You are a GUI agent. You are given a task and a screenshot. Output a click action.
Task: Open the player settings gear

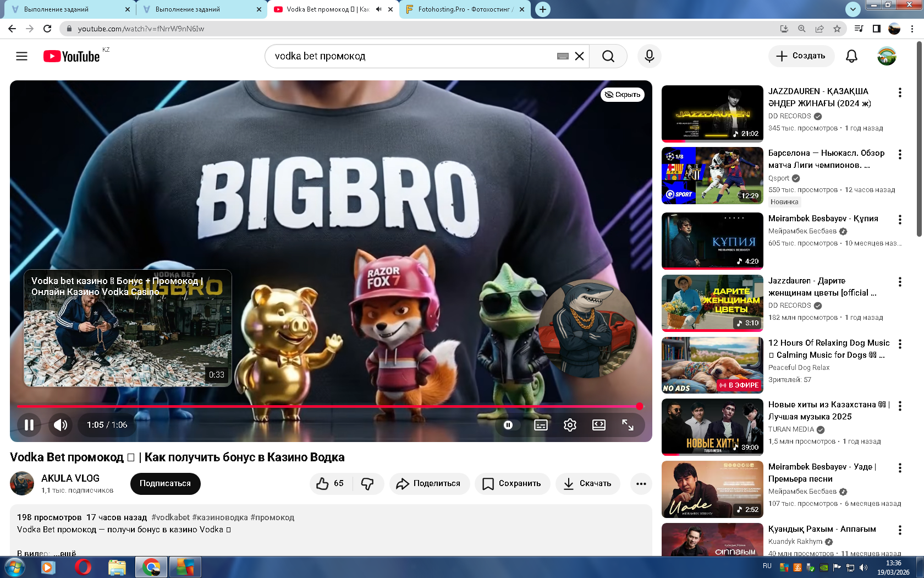click(570, 425)
